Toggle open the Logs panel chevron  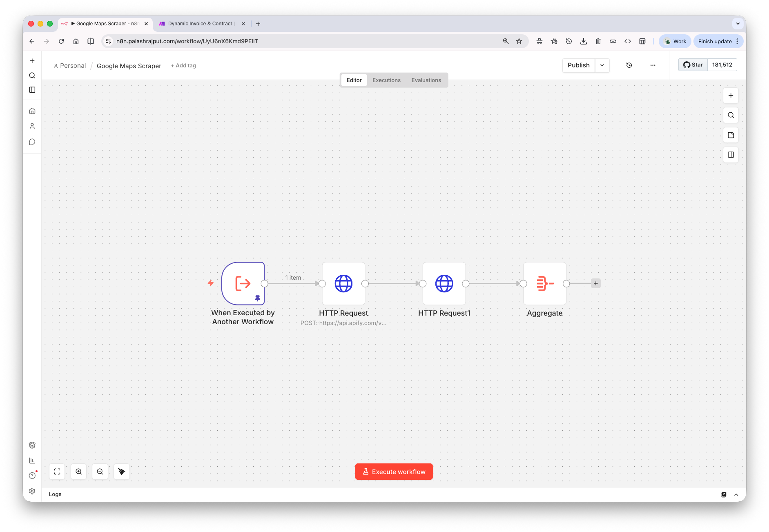(736, 494)
